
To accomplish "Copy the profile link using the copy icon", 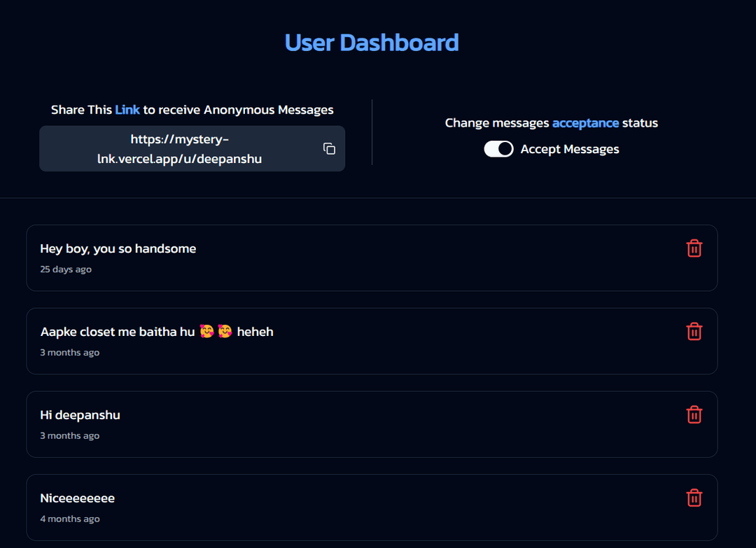I will [x=329, y=148].
